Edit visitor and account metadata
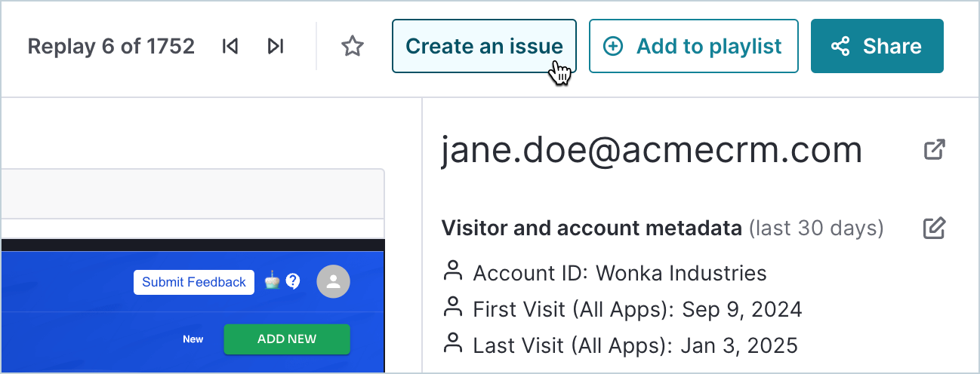This screenshot has width=980, height=374. [935, 228]
